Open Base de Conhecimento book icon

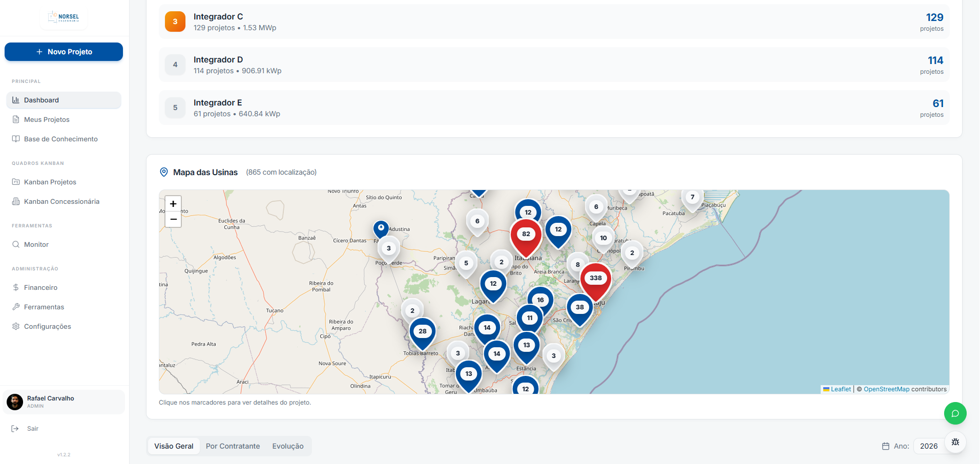tap(15, 139)
